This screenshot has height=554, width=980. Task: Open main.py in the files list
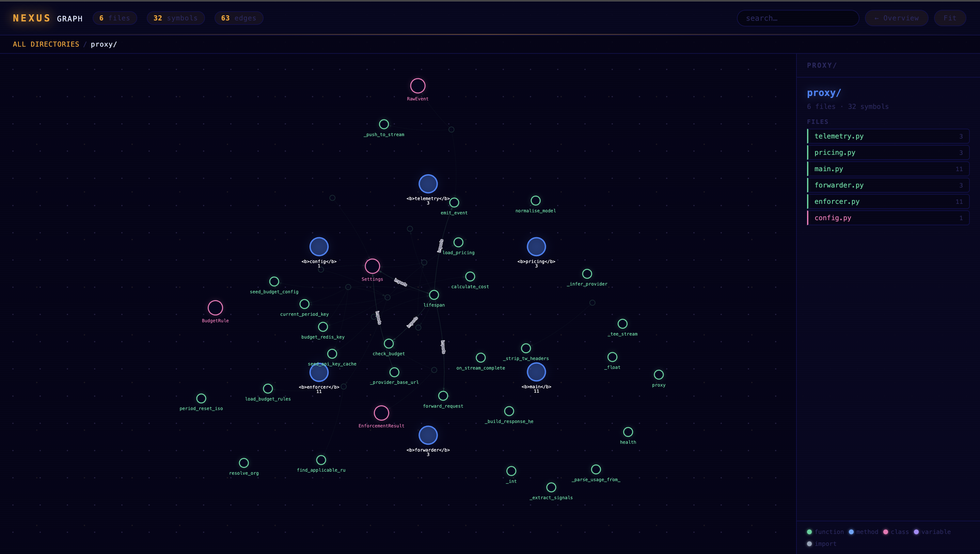point(888,169)
